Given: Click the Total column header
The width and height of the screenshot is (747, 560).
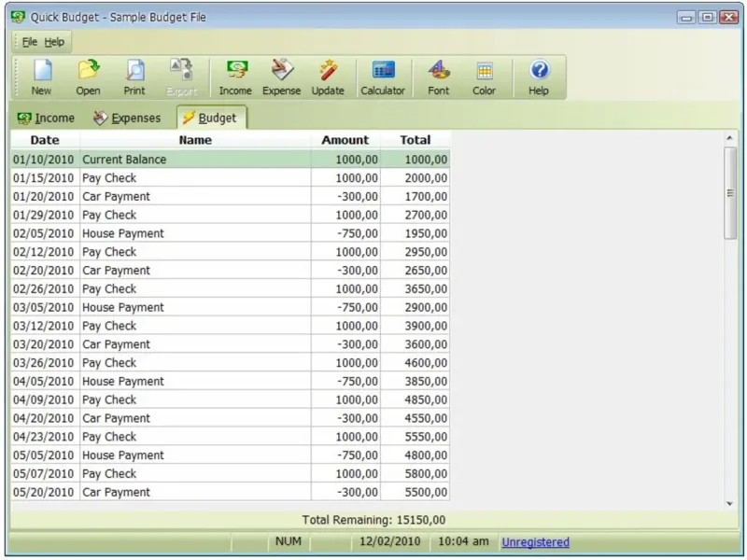Looking at the screenshot, I should (415, 140).
